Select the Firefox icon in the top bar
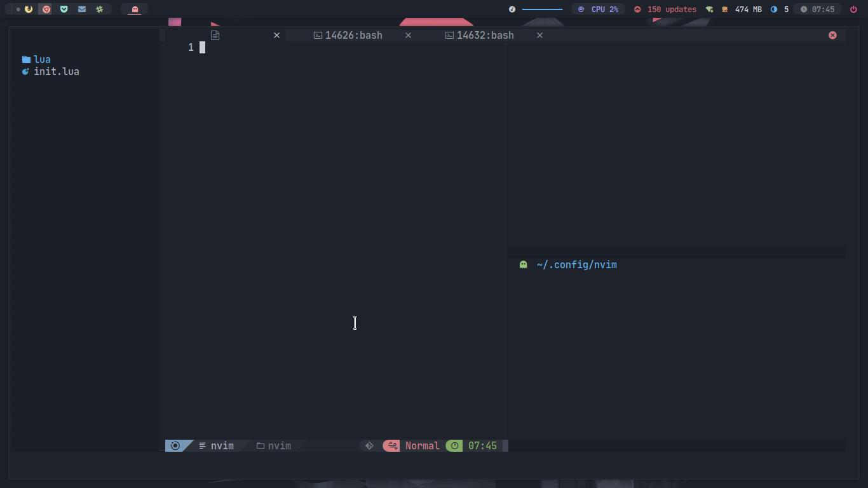The width and height of the screenshot is (868, 488). [29, 9]
